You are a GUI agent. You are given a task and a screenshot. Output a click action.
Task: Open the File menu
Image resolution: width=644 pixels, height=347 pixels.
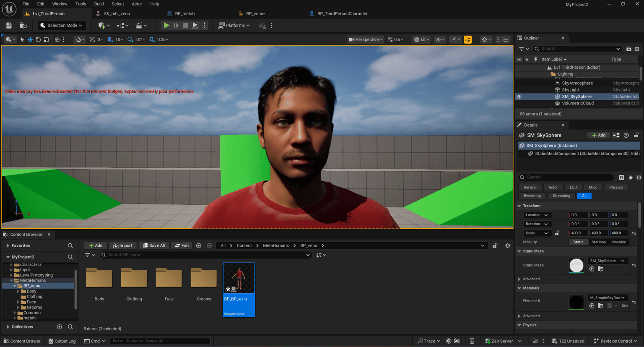26,4
